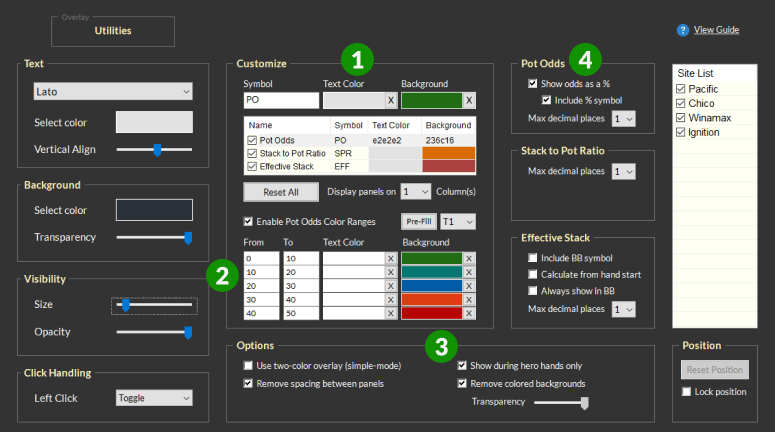Click the Vertical Align slider handle
This screenshot has width=775, height=432.
click(157, 150)
